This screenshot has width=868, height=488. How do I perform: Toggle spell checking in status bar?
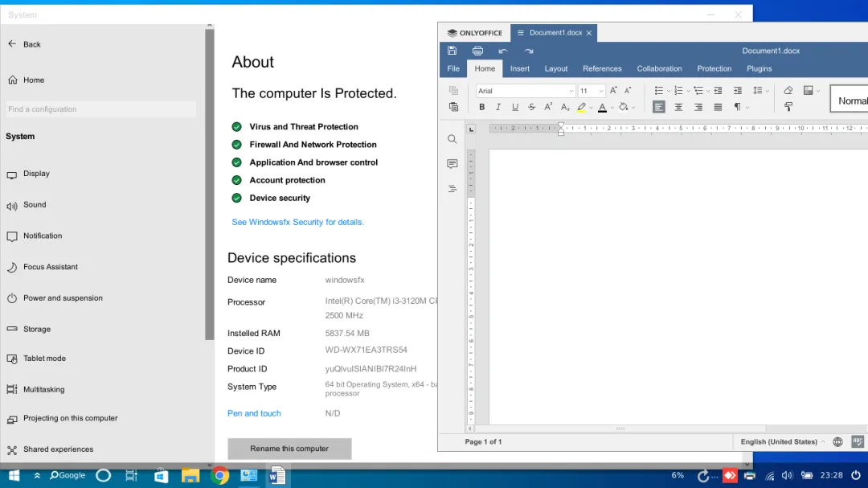[x=858, y=441]
